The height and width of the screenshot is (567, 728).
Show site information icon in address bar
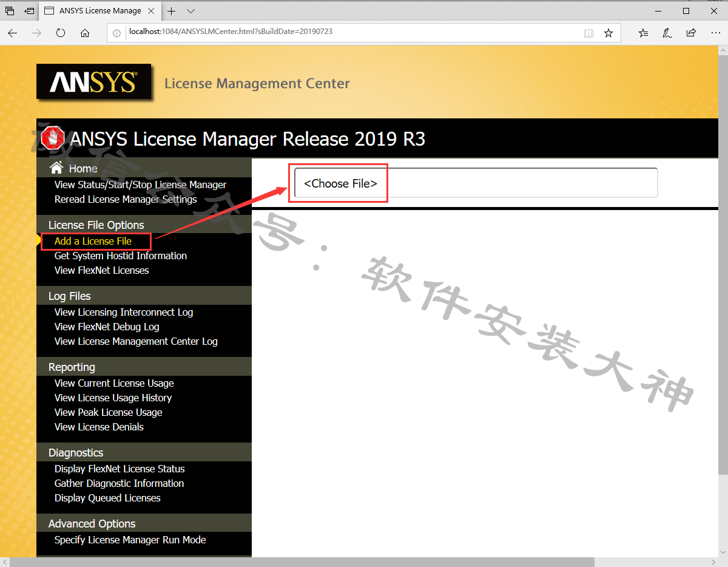point(117,33)
